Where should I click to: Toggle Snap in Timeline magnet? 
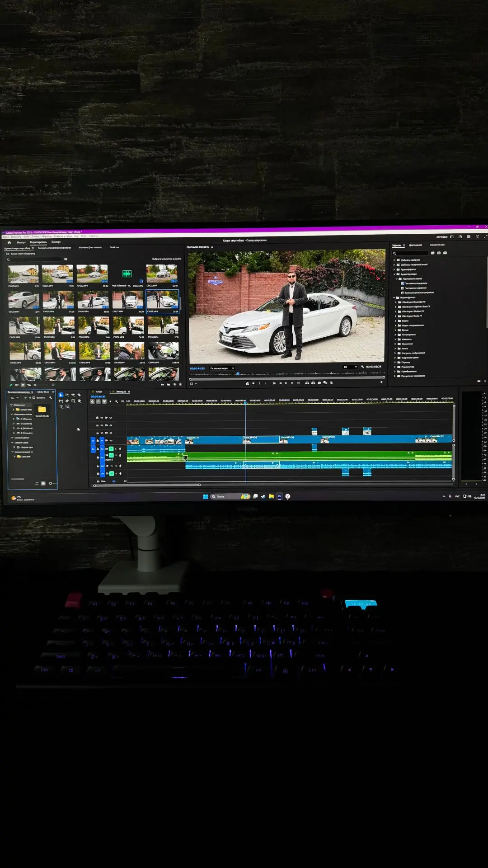pyautogui.click(x=98, y=401)
